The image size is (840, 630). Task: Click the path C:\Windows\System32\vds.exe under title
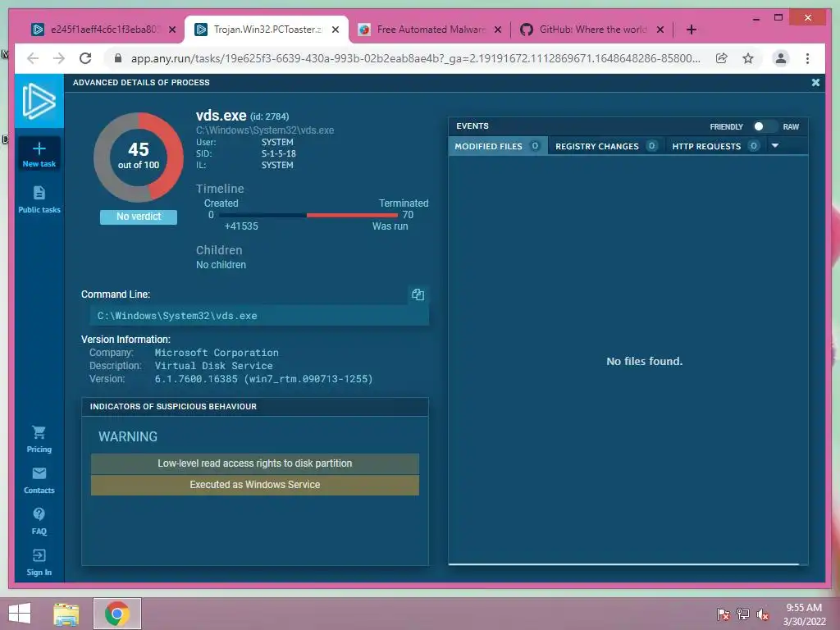265,130
